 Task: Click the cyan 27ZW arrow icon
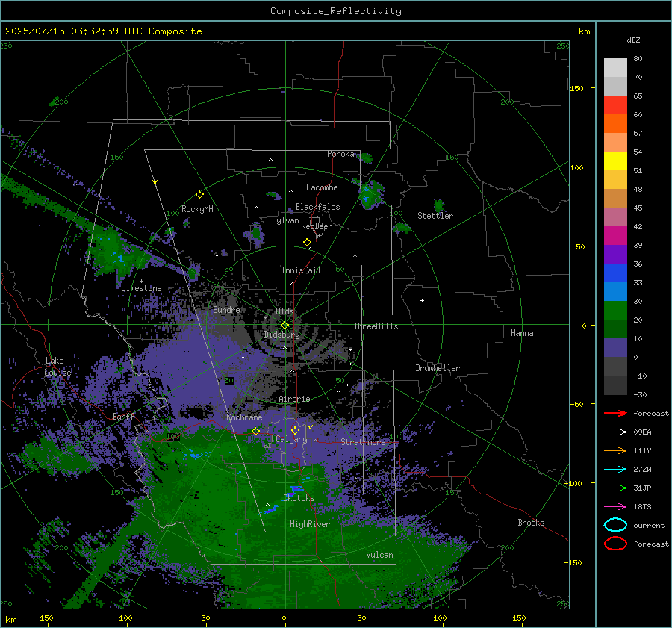[x=615, y=470]
